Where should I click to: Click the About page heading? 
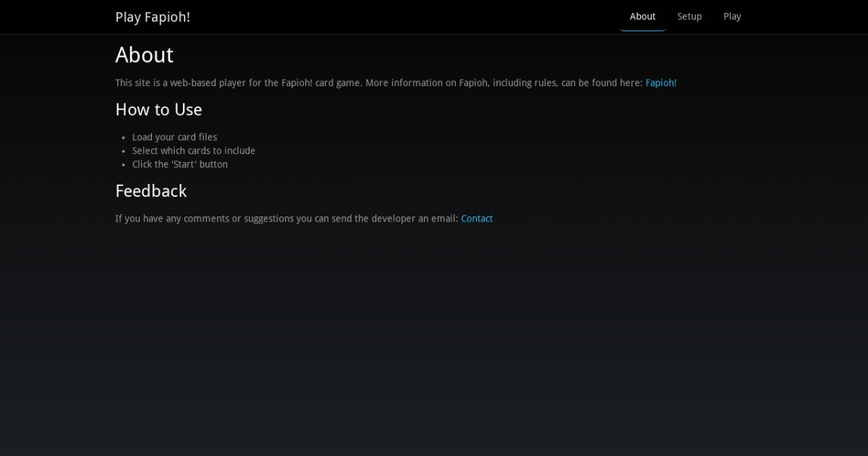[145, 56]
